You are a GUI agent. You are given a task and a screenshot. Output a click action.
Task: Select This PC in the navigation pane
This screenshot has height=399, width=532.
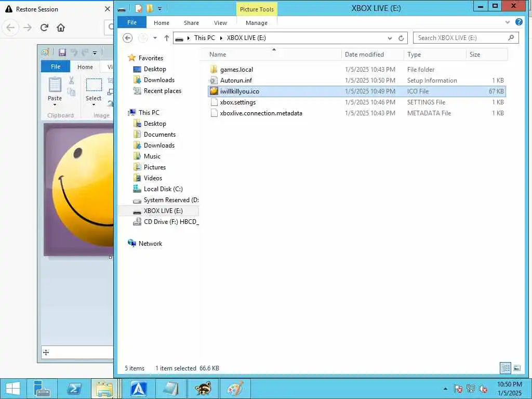pyautogui.click(x=149, y=112)
